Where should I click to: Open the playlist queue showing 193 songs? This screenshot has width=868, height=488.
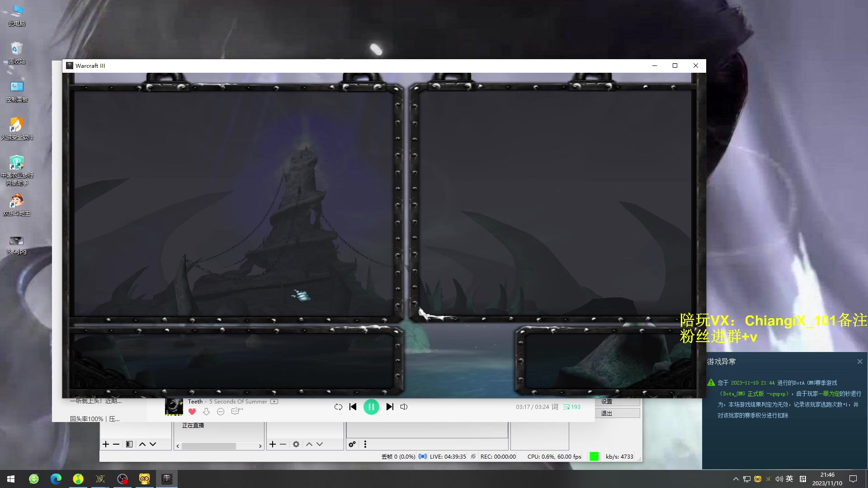coord(572,407)
